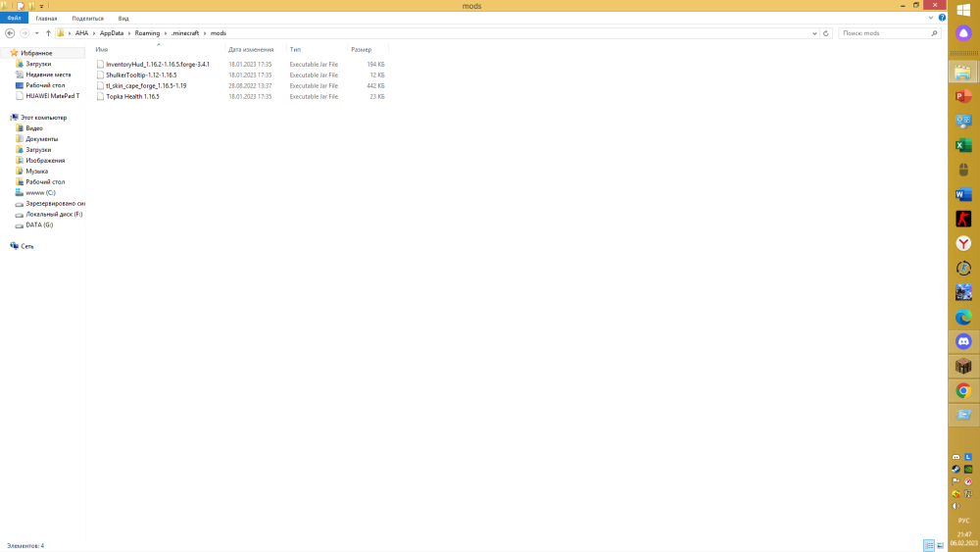Click the New folder quick access icon
The image size is (980, 552).
click(x=31, y=6)
